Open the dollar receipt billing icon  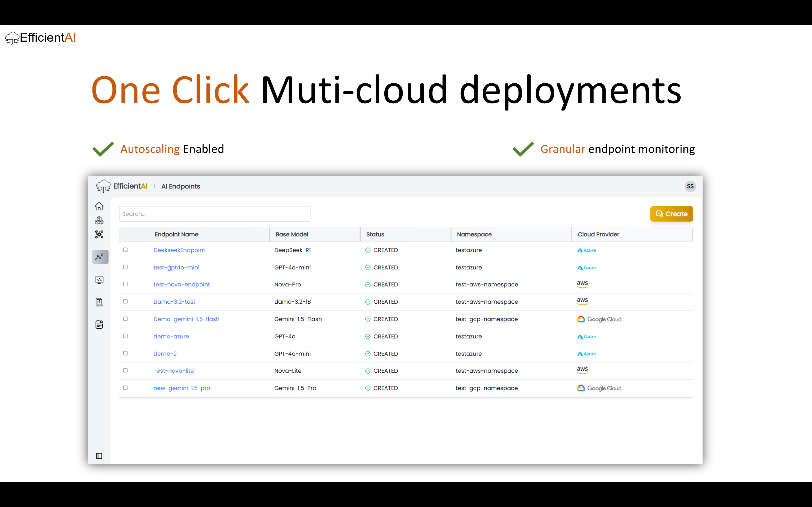coord(99,302)
